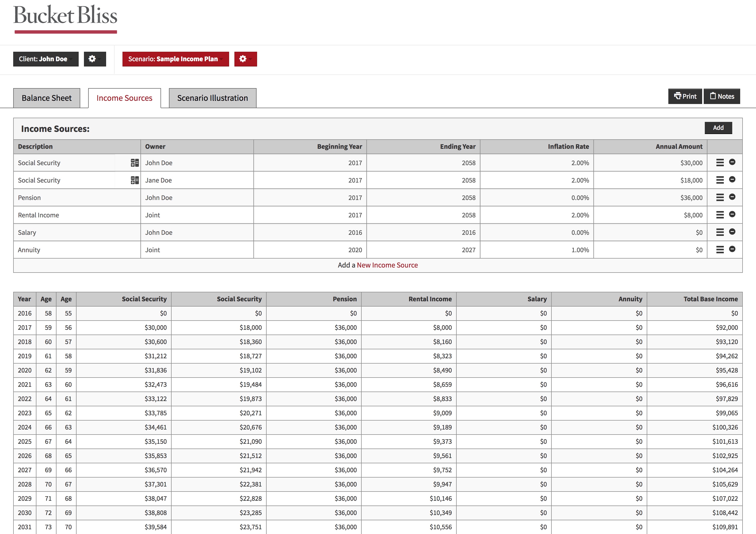Open the Scenario Illustration tab
Viewport: 756px width, 534px height.
pyautogui.click(x=212, y=98)
